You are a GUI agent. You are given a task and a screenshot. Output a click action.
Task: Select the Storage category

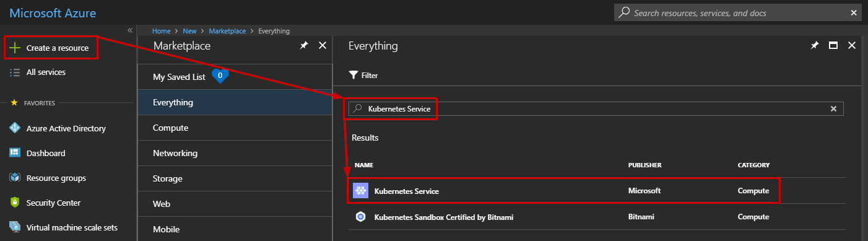pyautogui.click(x=235, y=178)
